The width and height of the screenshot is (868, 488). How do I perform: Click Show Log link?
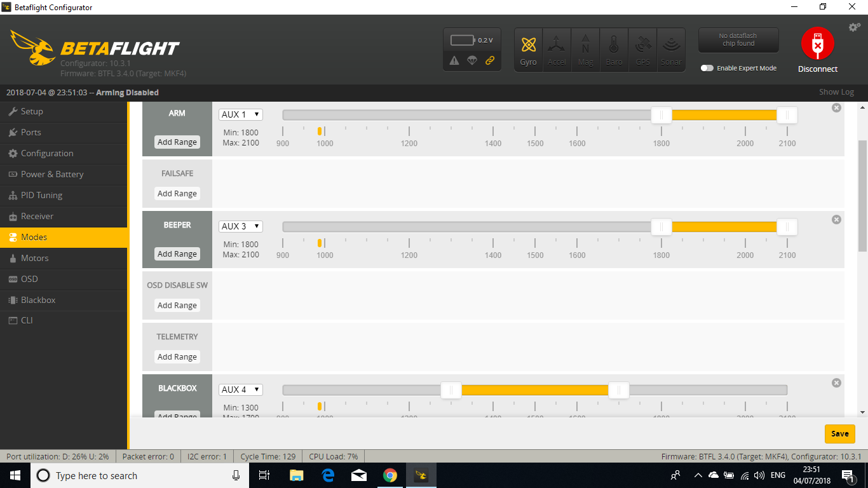[836, 92]
